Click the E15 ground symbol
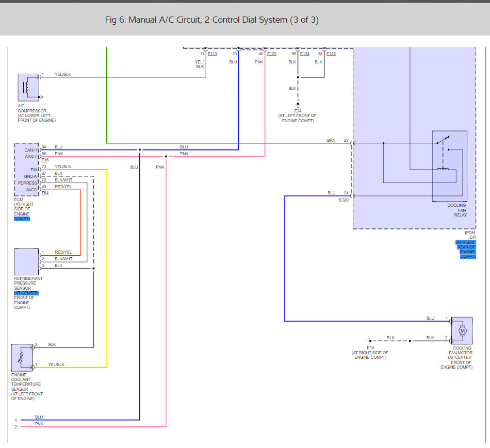 (369, 341)
